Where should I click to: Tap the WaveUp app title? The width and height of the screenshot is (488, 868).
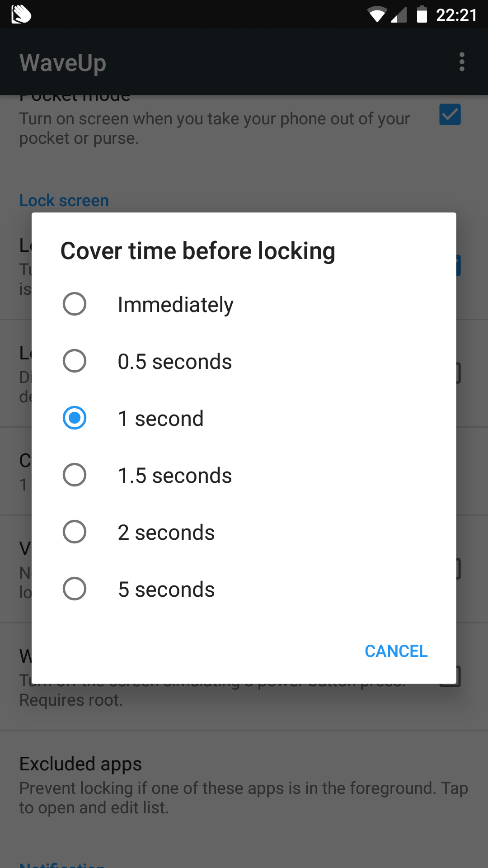(x=63, y=62)
